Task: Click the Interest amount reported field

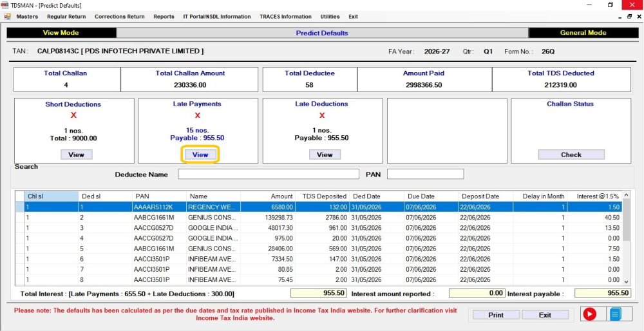Action: click(477, 293)
